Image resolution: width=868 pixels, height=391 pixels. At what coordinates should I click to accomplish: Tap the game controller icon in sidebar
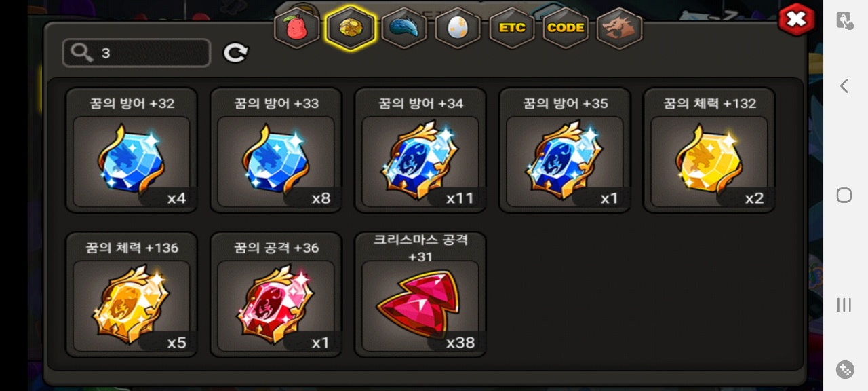845,369
